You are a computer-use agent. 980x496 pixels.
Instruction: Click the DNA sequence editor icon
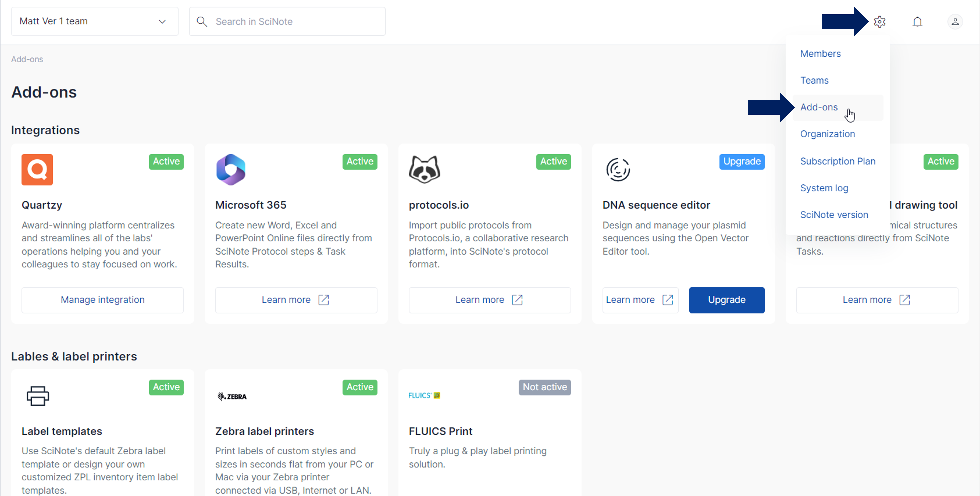point(618,170)
